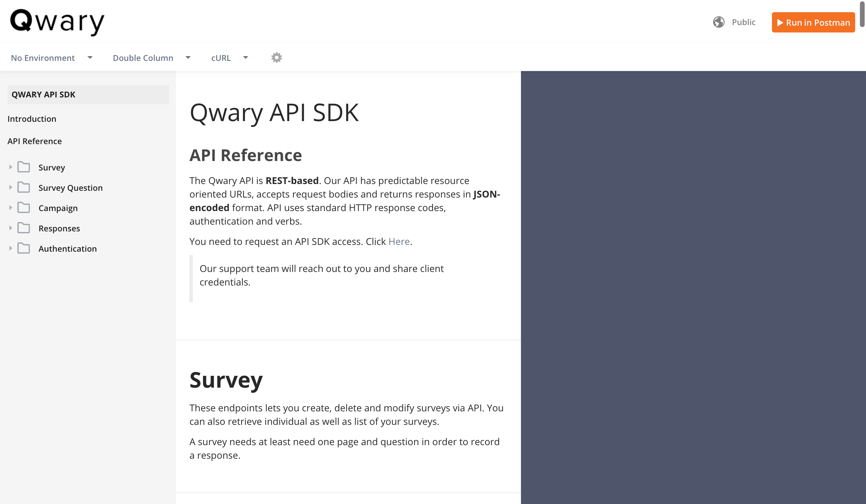
Task: Expand the Authentication folder arrow
Action: pyautogui.click(x=10, y=248)
